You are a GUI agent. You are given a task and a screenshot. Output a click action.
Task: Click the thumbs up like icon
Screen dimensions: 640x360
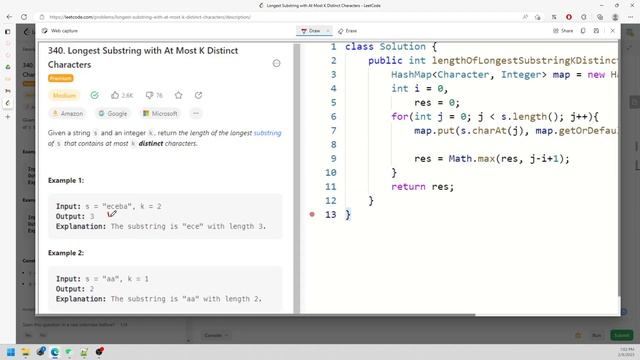pos(115,95)
